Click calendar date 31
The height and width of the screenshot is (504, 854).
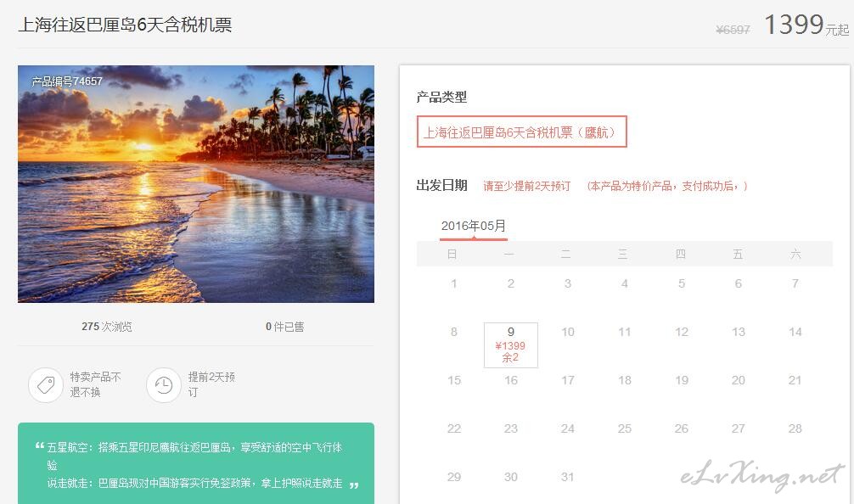(x=568, y=478)
